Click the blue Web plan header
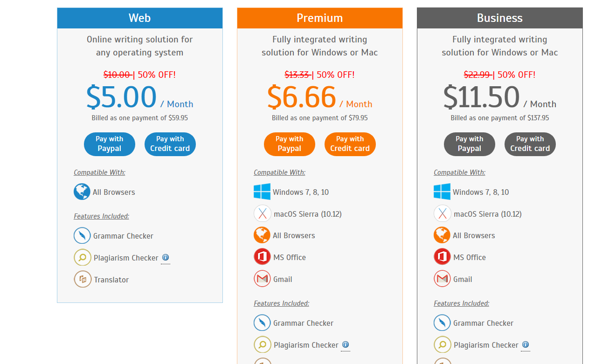 pyautogui.click(x=140, y=18)
